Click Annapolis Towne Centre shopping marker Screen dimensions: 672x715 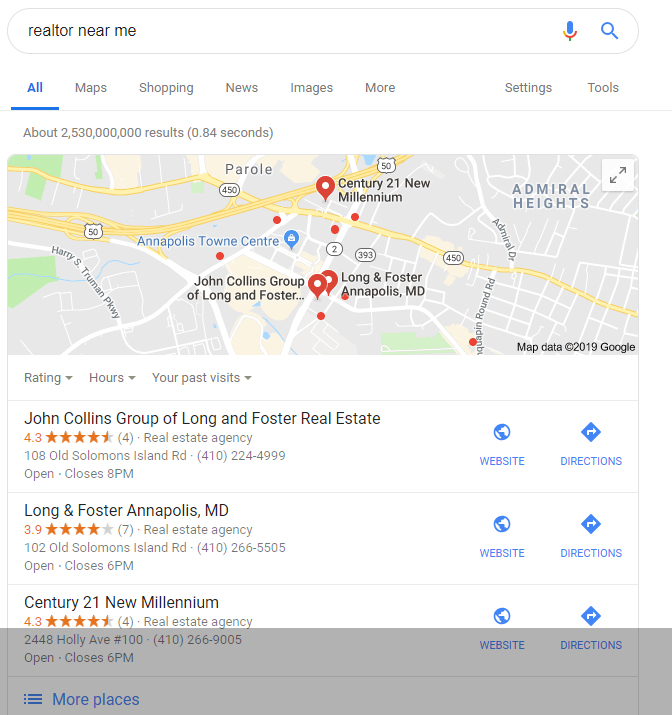tap(291, 239)
